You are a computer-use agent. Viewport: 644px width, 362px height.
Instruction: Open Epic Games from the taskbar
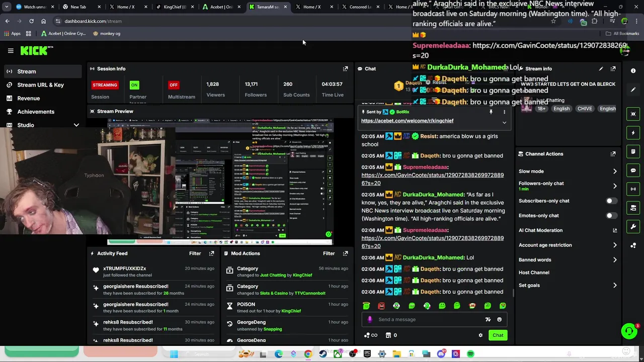367,354
